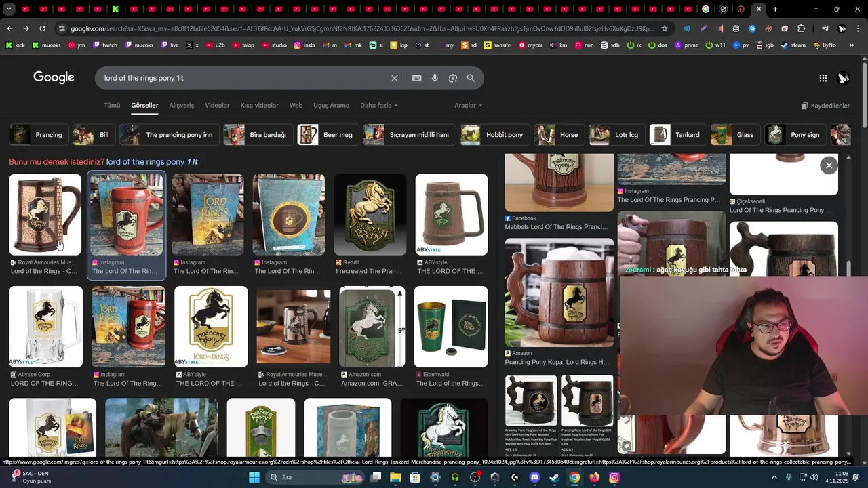Viewport: 868px width, 488px height.
Task: Open a new browser tab
Action: click(775, 9)
